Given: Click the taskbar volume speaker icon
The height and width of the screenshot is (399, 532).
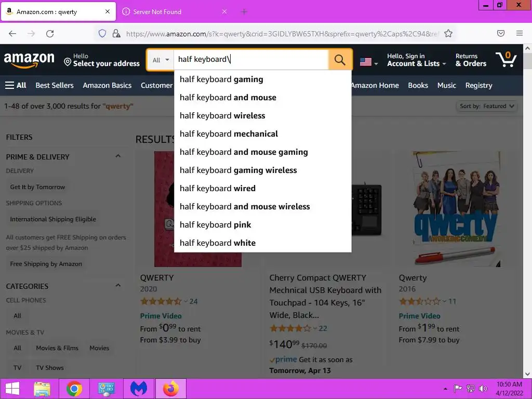Looking at the screenshot, I should click(x=483, y=389).
